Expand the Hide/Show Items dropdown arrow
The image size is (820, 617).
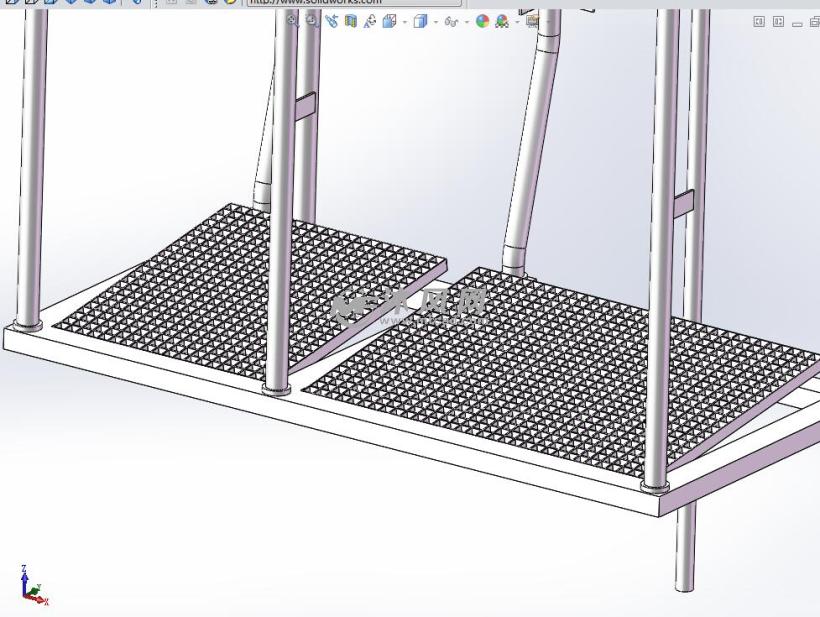pos(465,20)
